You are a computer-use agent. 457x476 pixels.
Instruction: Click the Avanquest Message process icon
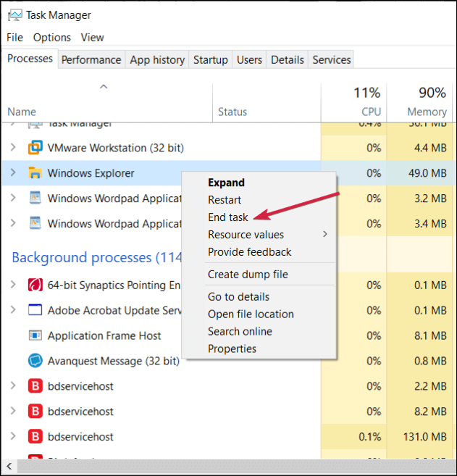tap(34, 360)
